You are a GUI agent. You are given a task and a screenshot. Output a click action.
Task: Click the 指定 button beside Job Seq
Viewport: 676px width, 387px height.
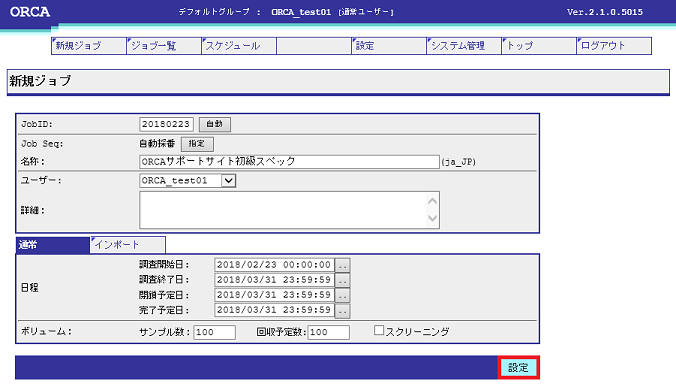(x=197, y=144)
